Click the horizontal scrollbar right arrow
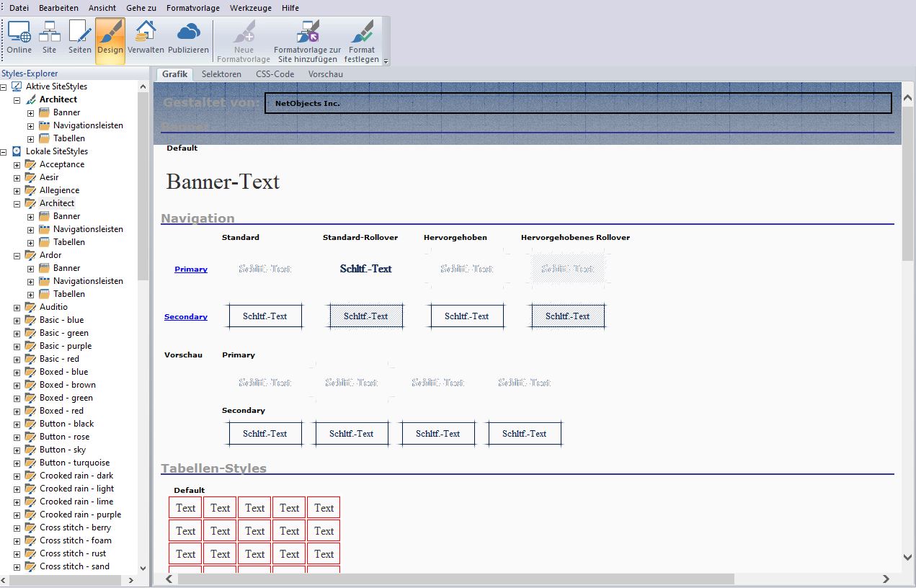The height and width of the screenshot is (588, 916). pyautogui.click(x=886, y=579)
